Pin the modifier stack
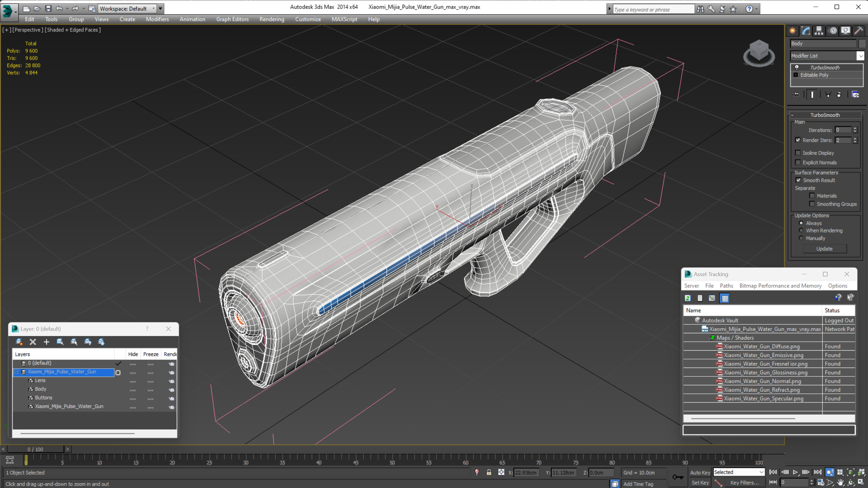This screenshot has width=868, height=488. pyautogui.click(x=796, y=94)
